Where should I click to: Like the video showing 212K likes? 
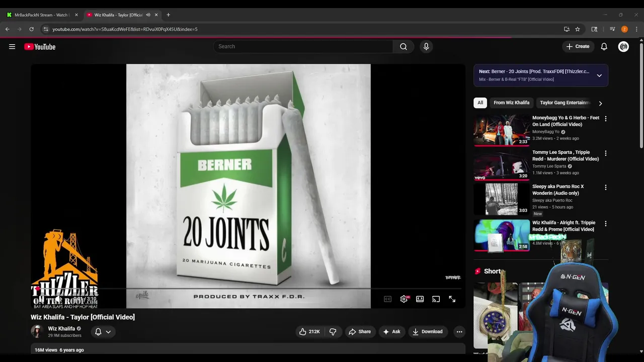[309, 332]
